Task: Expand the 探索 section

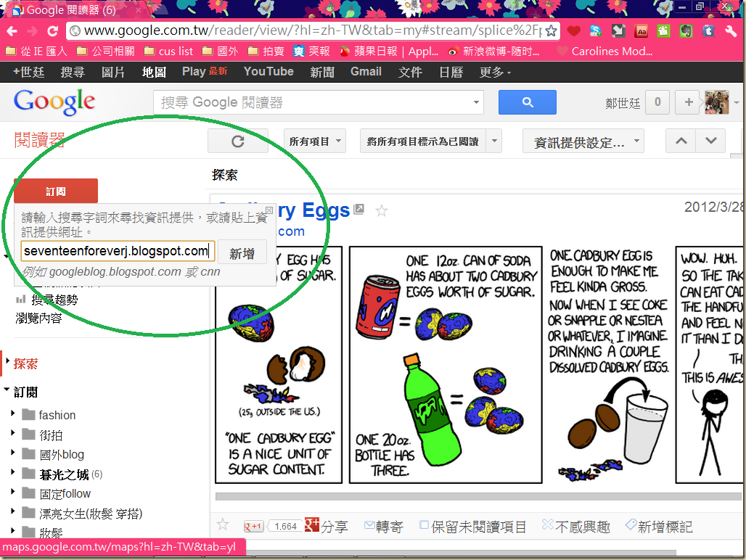Action: pos(7,361)
